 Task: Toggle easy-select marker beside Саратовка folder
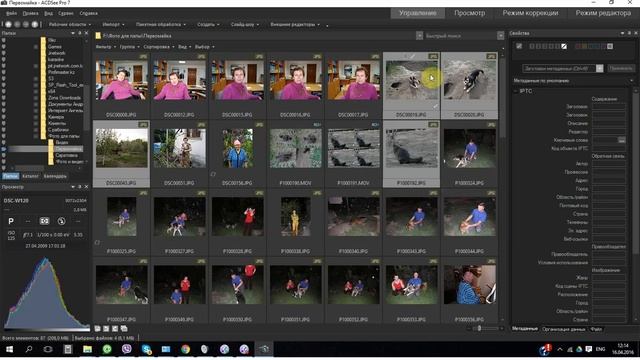4,156
